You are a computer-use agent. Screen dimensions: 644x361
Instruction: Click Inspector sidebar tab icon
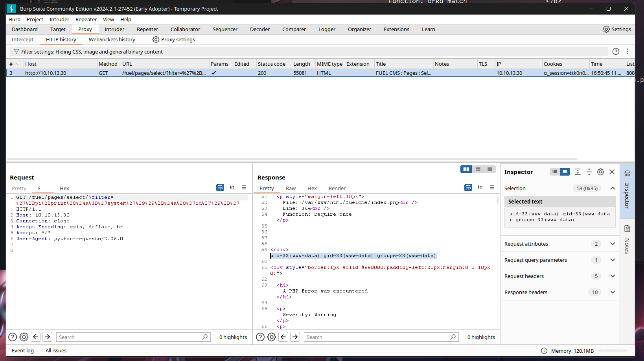[627, 174]
